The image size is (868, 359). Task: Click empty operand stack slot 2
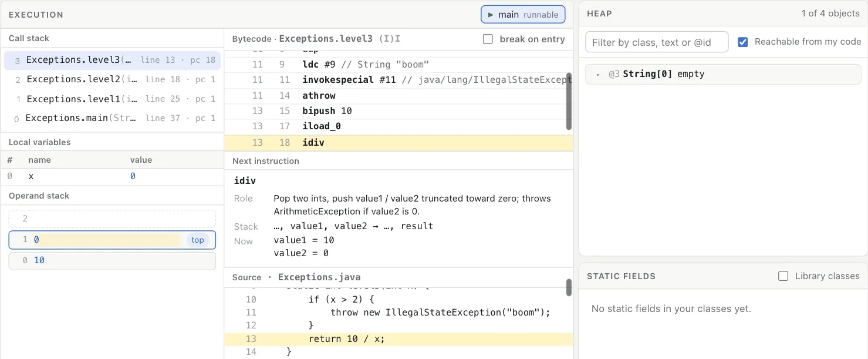click(x=112, y=219)
